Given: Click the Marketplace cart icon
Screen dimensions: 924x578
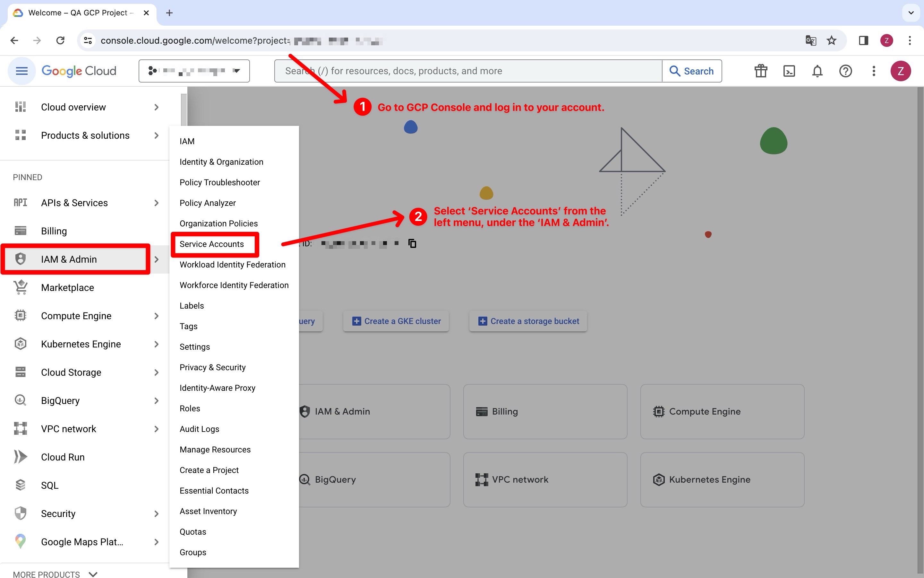Looking at the screenshot, I should pyautogui.click(x=21, y=287).
